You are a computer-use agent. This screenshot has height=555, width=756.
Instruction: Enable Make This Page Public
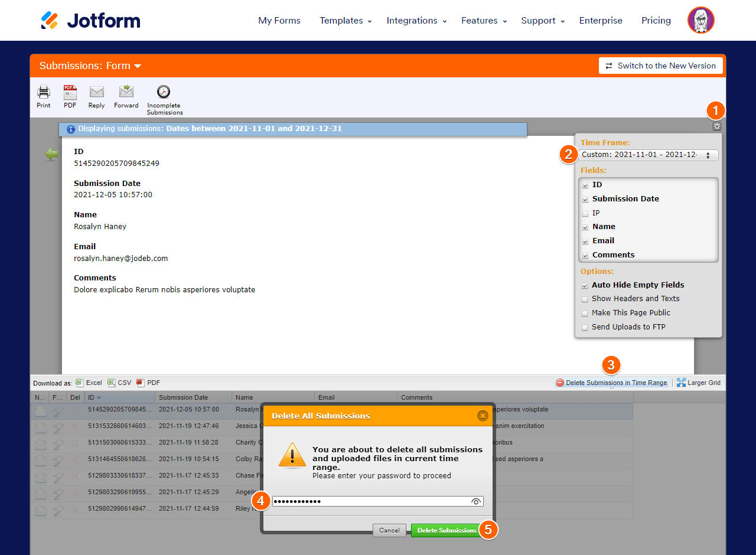tap(585, 314)
